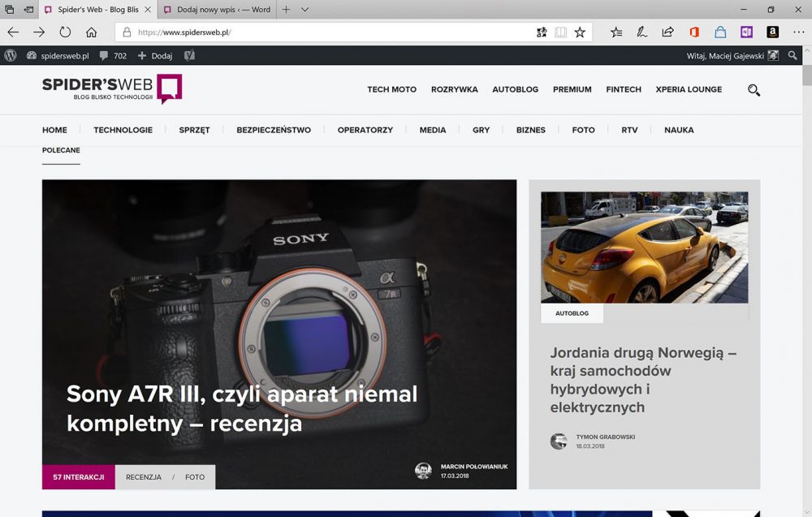The width and height of the screenshot is (812, 517).
Task: Open the MEDIA category
Action: click(x=433, y=130)
